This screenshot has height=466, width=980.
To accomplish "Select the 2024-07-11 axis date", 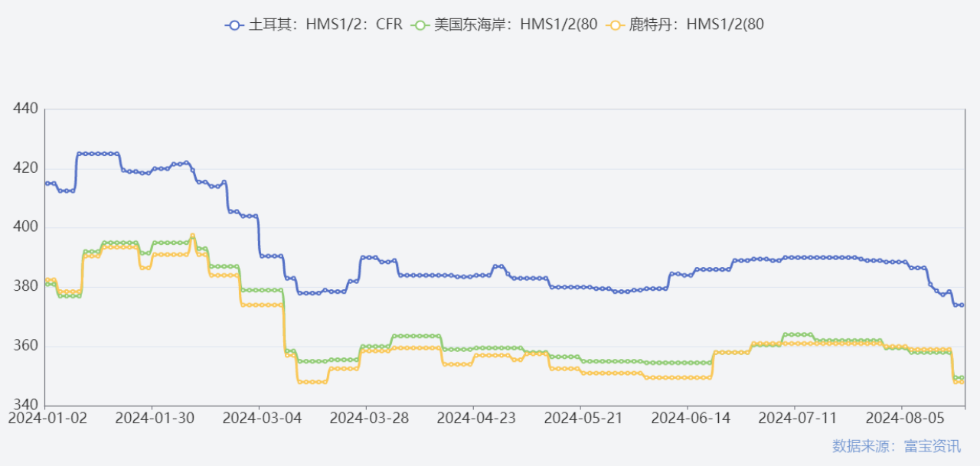I will [798, 419].
